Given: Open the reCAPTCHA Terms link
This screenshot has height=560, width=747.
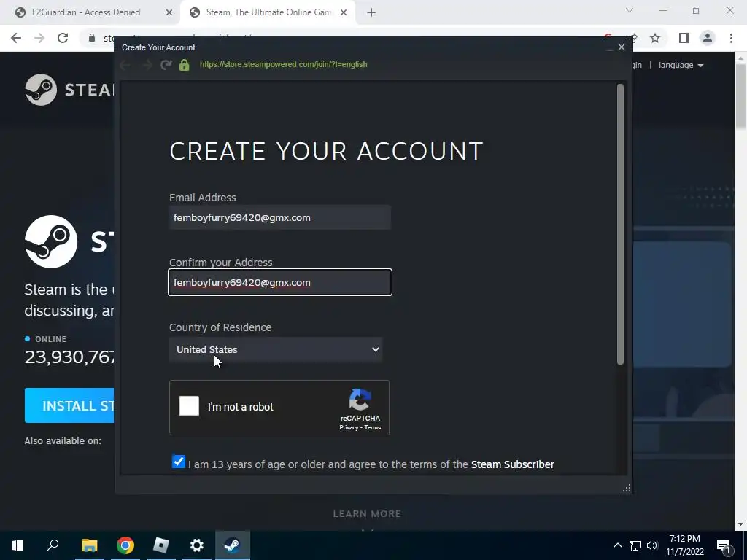Looking at the screenshot, I should (373, 427).
